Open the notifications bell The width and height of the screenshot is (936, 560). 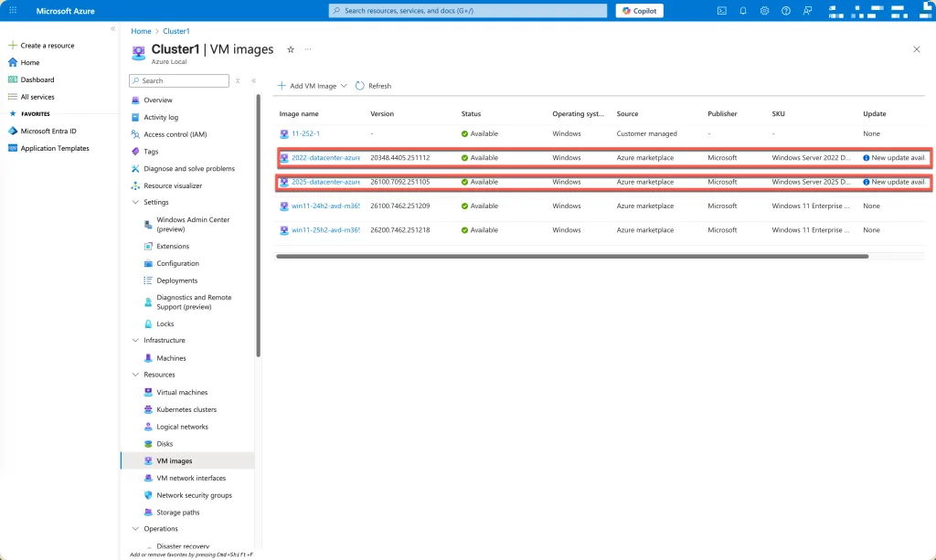point(743,11)
